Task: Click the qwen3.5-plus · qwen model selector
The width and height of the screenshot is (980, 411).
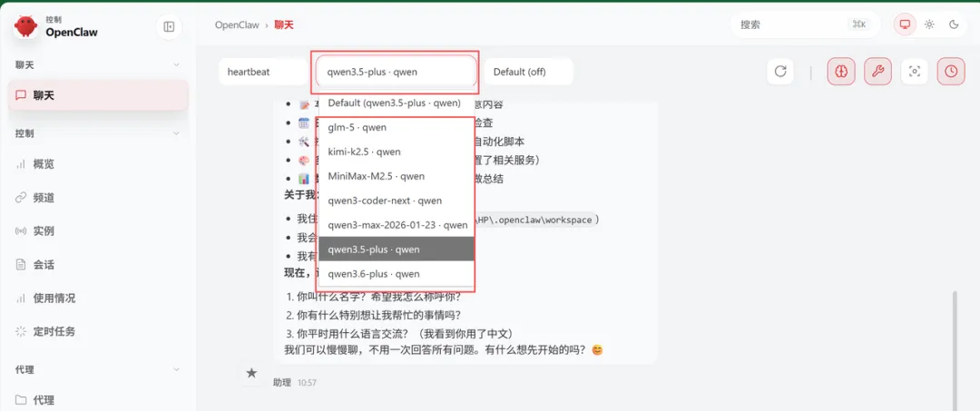Action: [397, 72]
